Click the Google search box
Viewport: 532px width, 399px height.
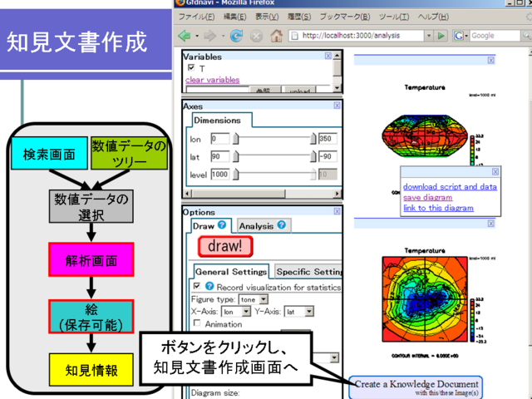[x=495, y=36]
